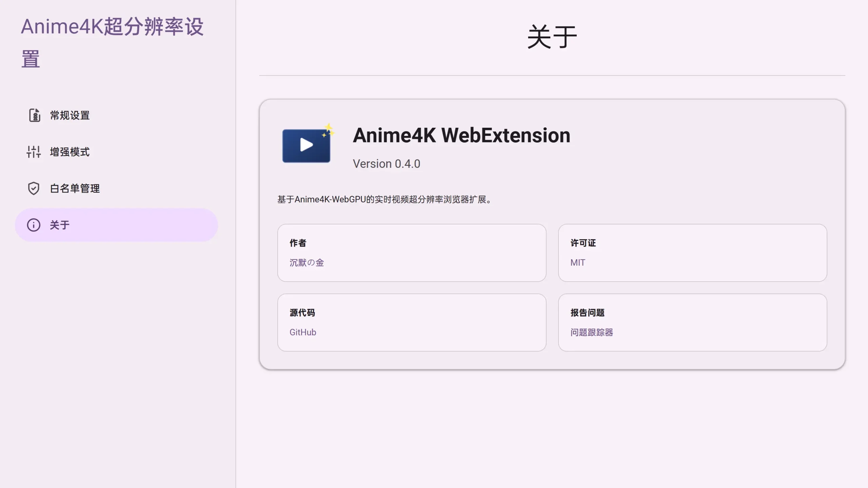The height and width of the screenshot is (488, 868).
Task: Open the GitHub source code link
Action: [303, 332]
